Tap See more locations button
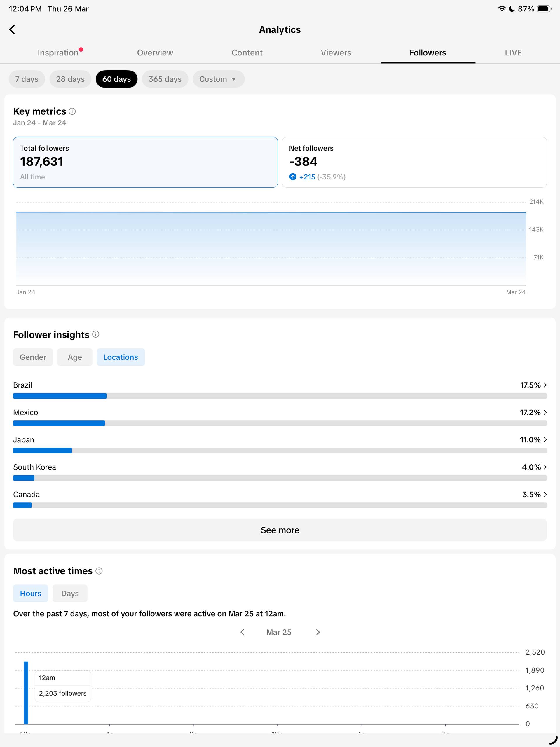This screenshot has height=747, width=560. tap(280, 530)
